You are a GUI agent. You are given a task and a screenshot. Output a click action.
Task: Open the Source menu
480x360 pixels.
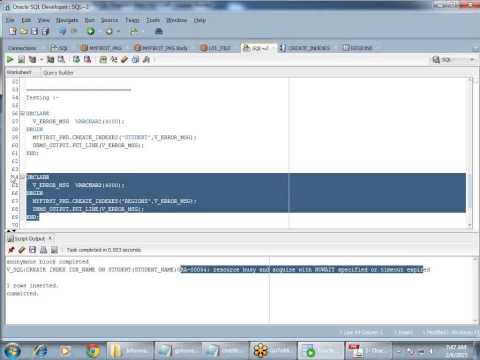109,20
